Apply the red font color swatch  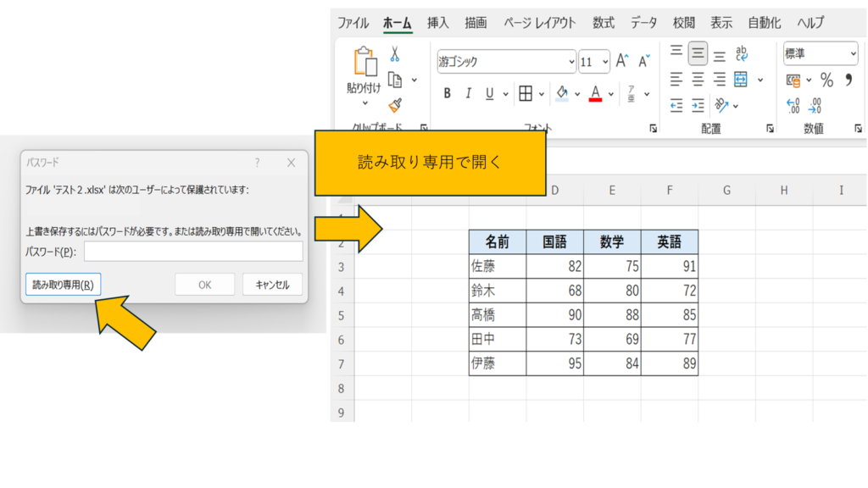[x=595, y=93]
